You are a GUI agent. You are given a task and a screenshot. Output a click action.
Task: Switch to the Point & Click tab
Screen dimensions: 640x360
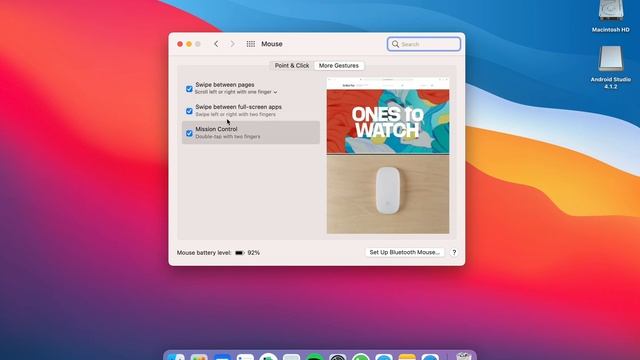tap(291, 65)
